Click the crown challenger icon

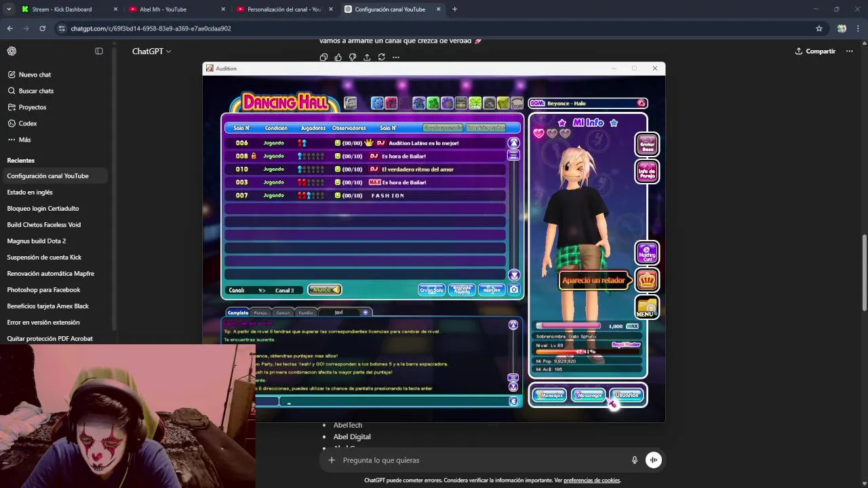647,280
